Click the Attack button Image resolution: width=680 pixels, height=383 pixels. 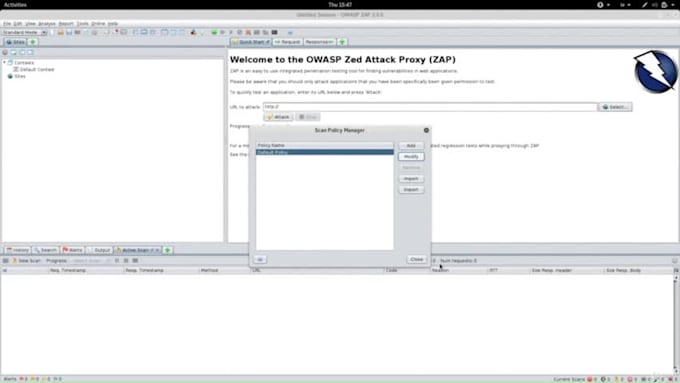[x=278, y=117]
